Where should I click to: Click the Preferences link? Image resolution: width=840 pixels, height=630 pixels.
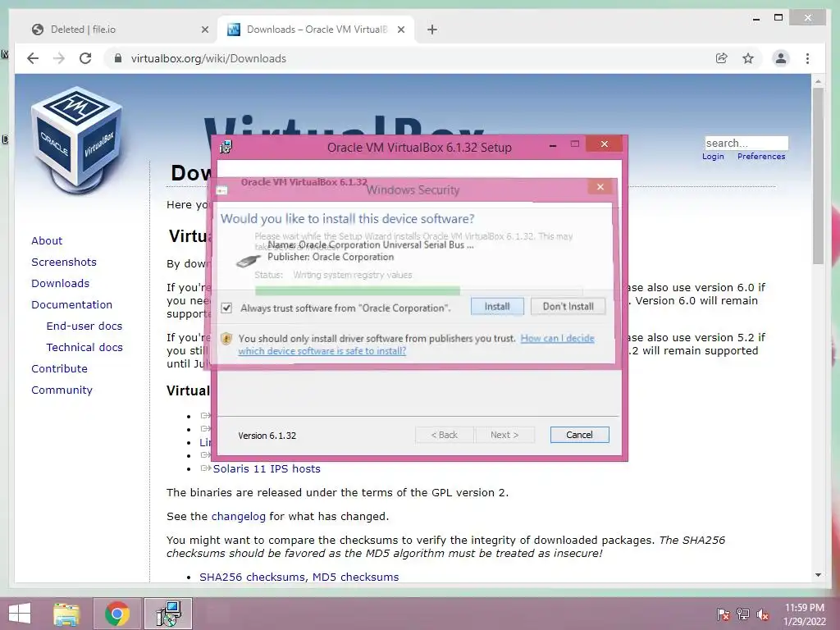pos(761,157)
